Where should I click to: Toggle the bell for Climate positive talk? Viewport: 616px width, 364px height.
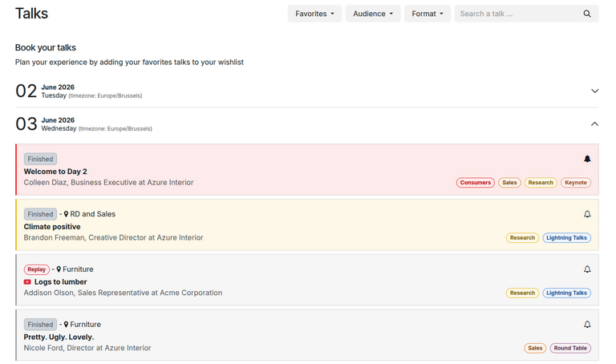587,214
